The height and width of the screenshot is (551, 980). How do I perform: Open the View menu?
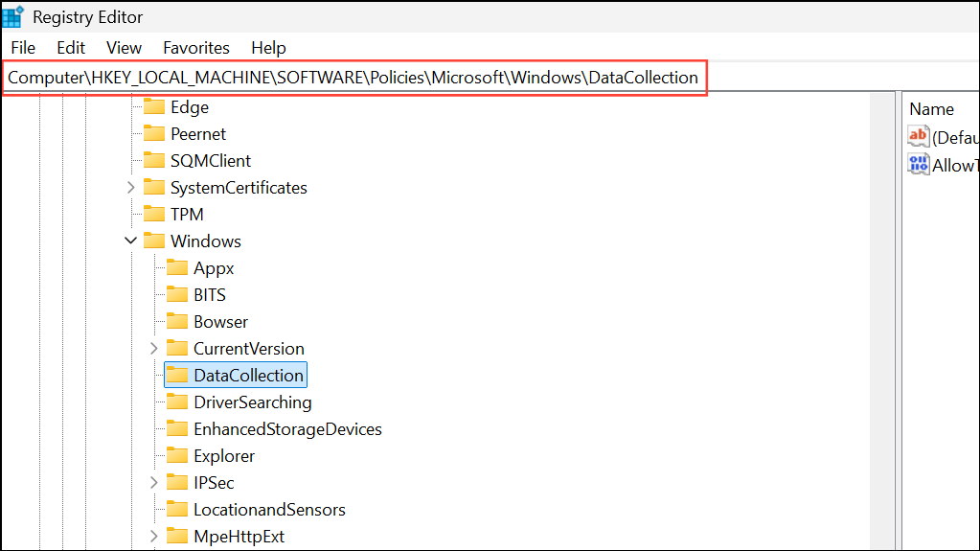(124, 48)
